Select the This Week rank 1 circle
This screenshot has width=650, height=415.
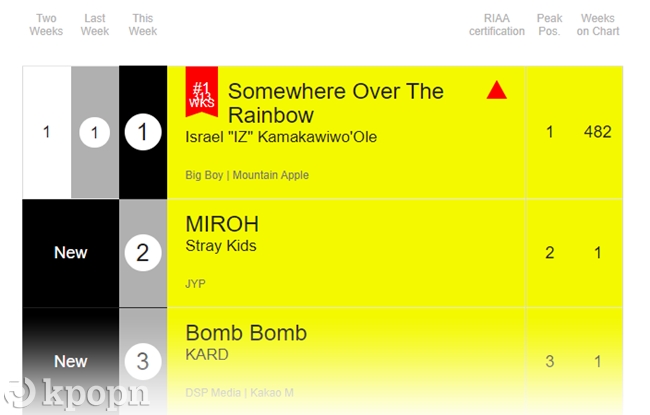tap(143, 132)
